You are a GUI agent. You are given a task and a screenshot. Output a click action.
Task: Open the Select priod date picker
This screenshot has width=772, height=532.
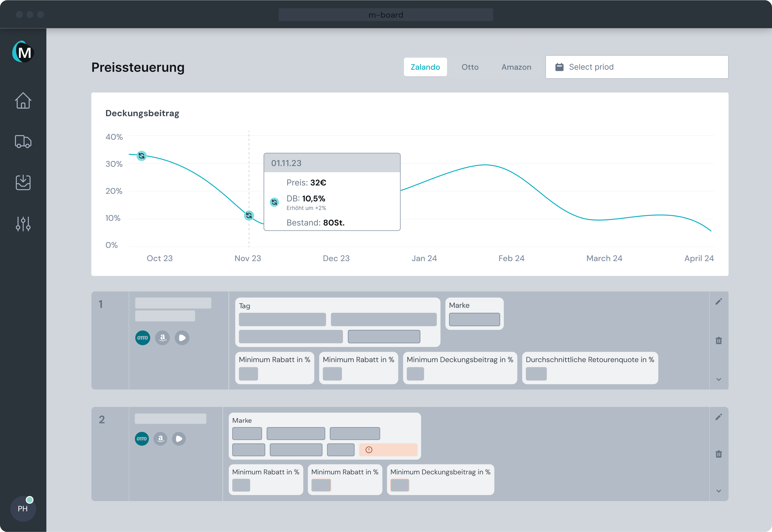(x=637, y=67)
